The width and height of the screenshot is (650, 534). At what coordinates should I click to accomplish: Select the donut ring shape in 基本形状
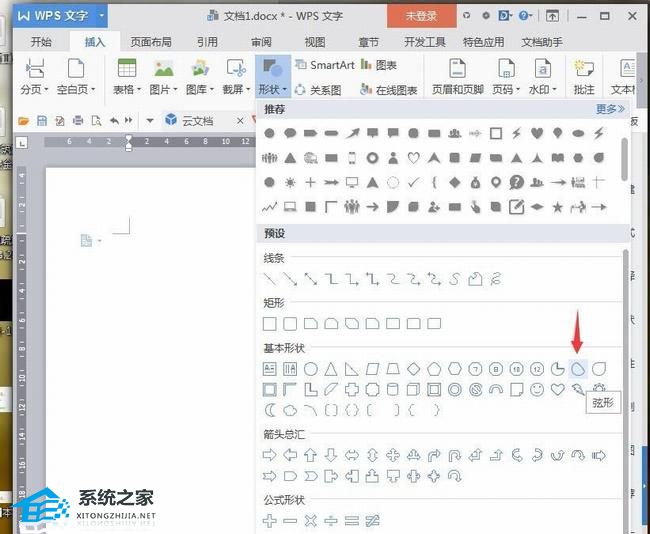[x=454, y=390]
